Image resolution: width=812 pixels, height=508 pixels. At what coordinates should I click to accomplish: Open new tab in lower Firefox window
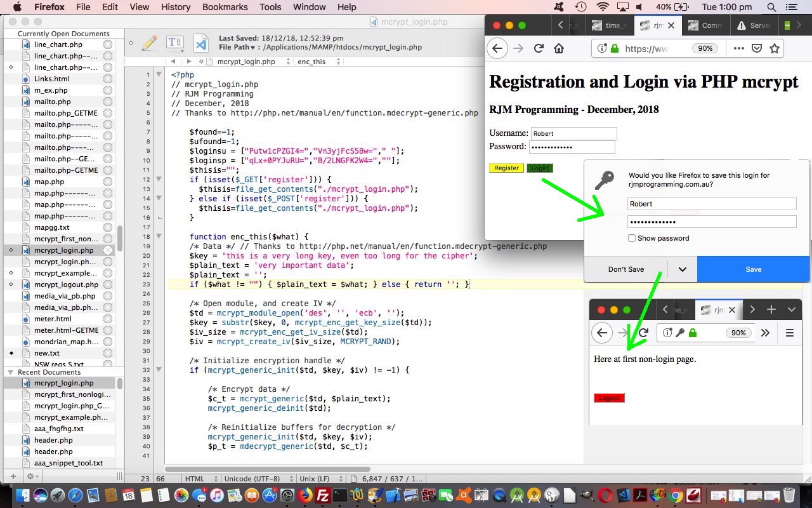point(771,309)
